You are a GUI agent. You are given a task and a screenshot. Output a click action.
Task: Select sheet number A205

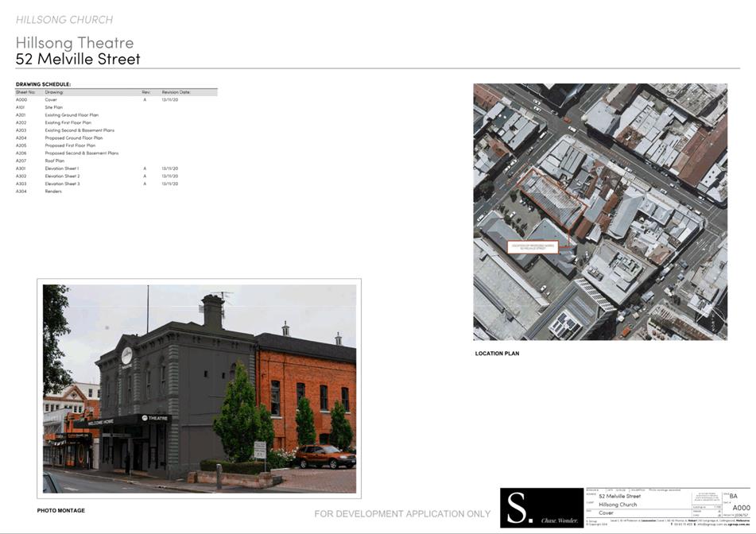[x=21, y=145]
